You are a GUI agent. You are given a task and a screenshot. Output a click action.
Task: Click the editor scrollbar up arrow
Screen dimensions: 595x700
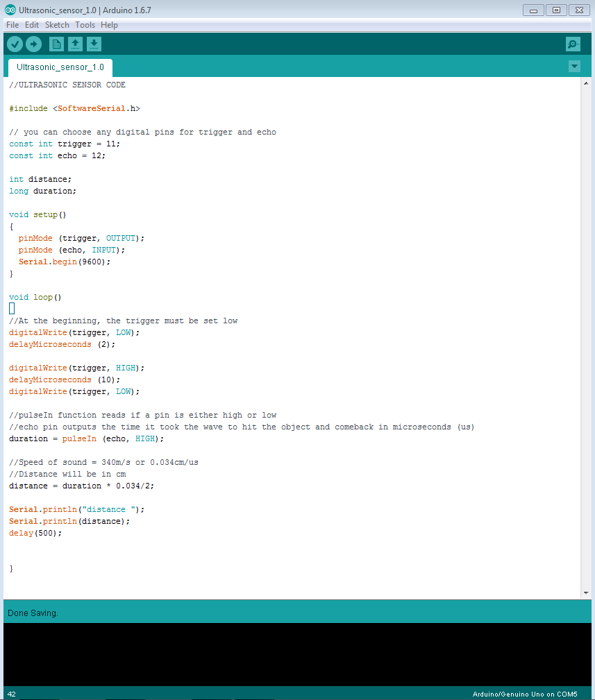point(585,83)
